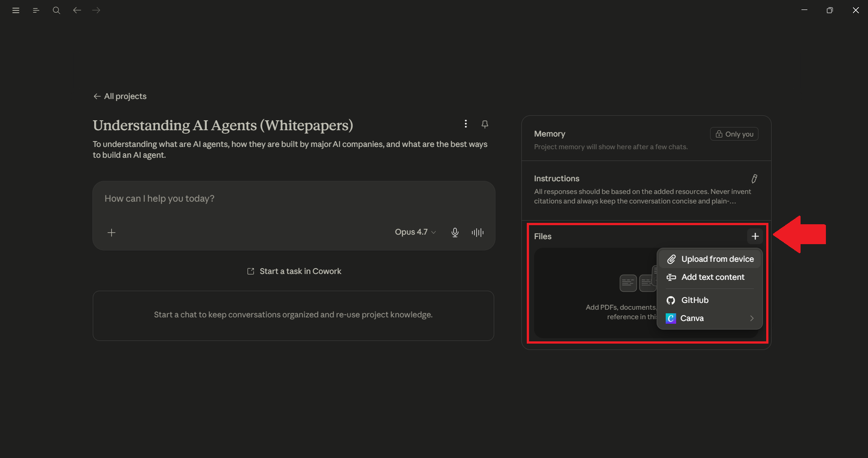Open the Only you sharing dropdown
Image resolution: width=868 pixels, height=458 pixels.
tap(734, 134)
